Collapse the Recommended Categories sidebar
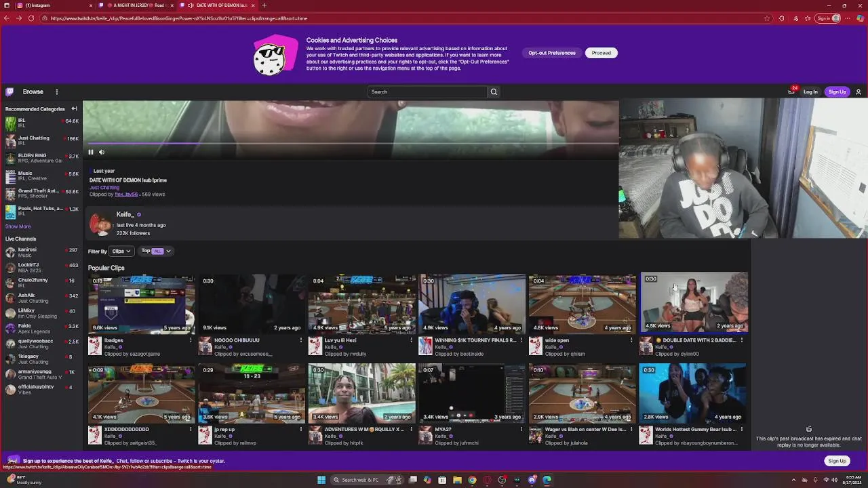868x488 pixels. click(74, 108)
